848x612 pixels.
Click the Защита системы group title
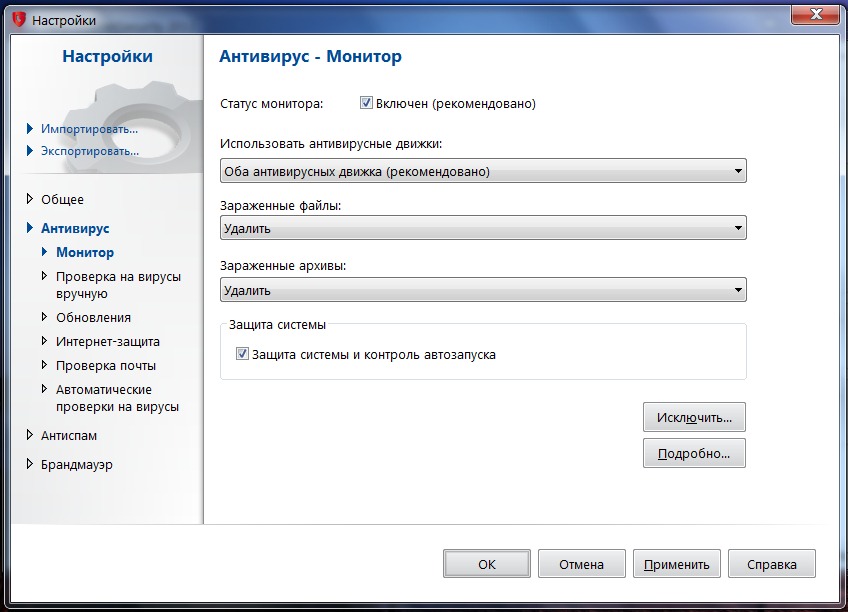point(277,324)
